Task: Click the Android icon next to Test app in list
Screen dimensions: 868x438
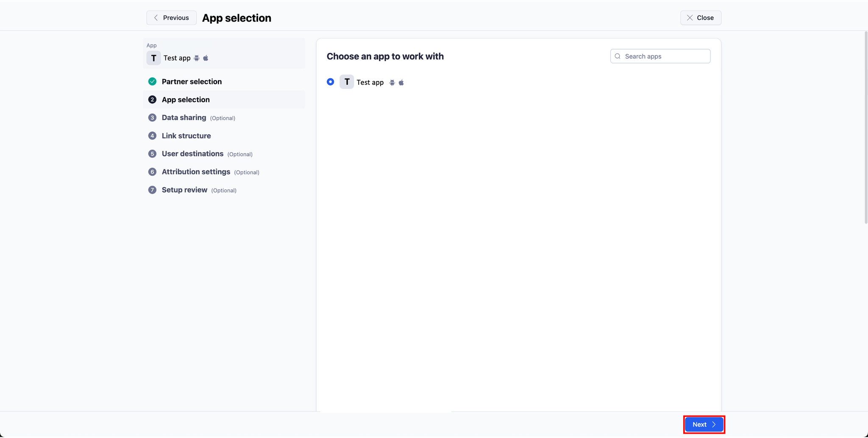Action: (392, 83)
